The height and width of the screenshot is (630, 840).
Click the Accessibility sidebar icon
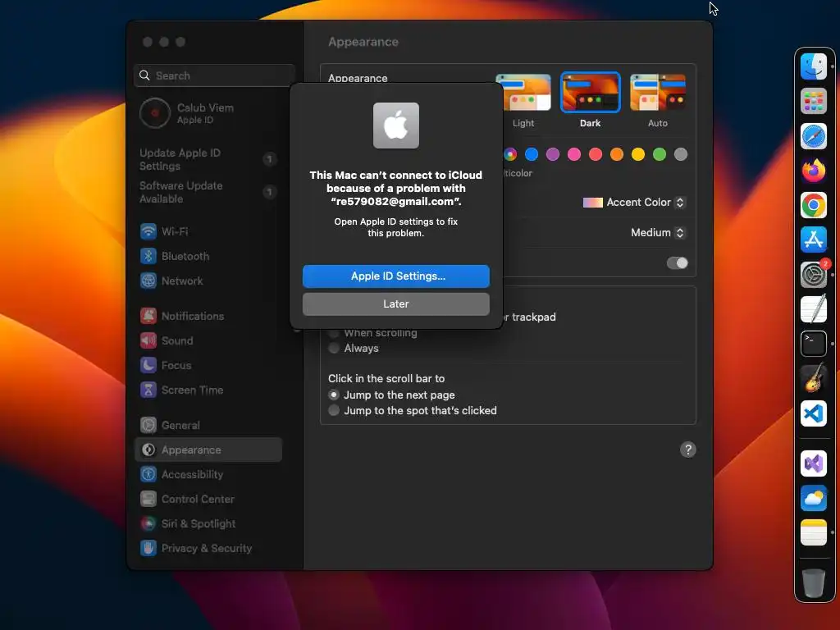click(x=148, y=475)
